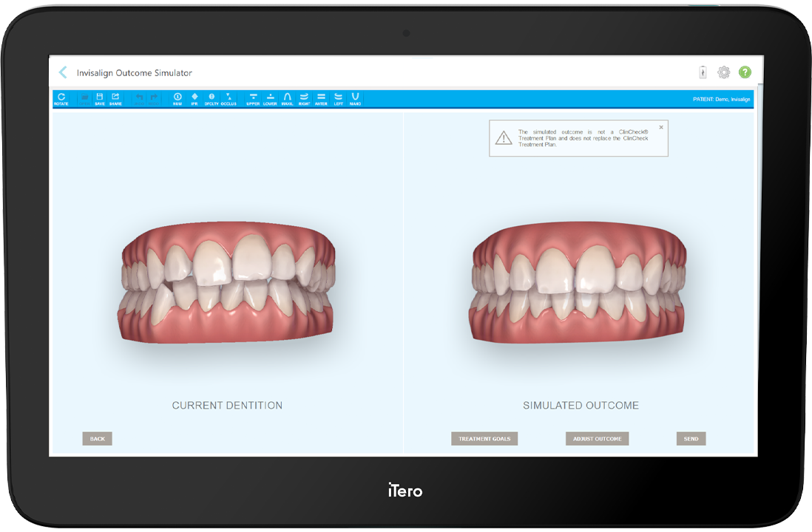Click the Rotate tool icon

coord(61,99)
